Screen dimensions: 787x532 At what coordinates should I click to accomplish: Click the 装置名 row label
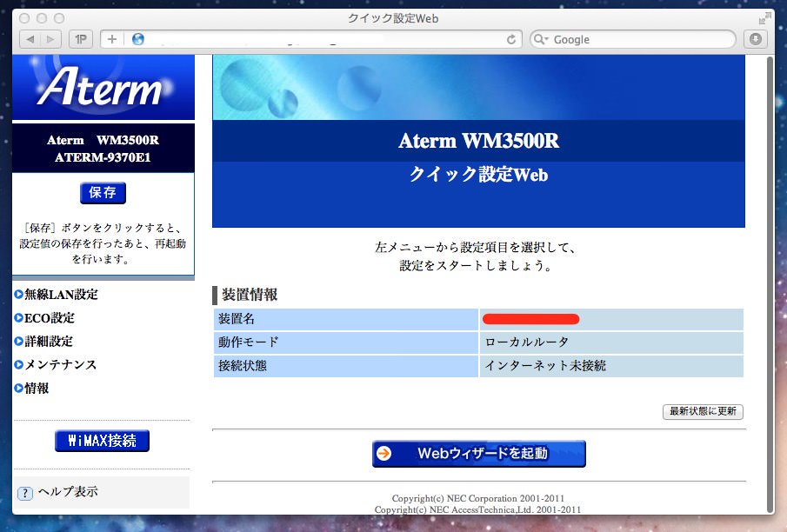click(237, 319)
